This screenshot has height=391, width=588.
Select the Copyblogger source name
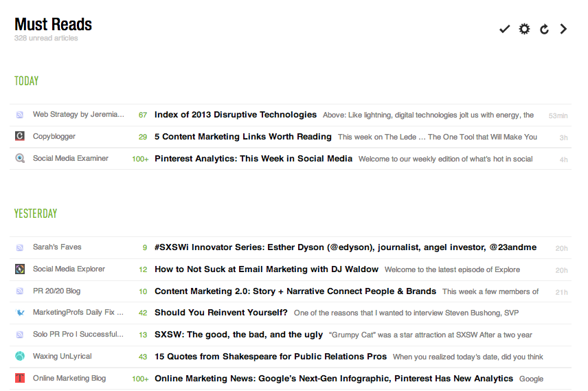click(x=54, y=137)
